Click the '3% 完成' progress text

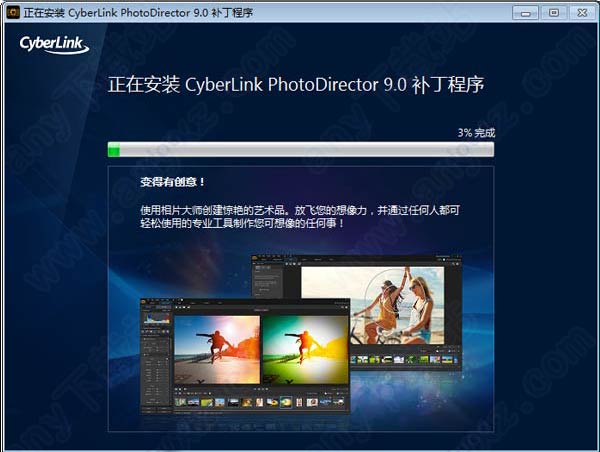click(x=476, y=133)
